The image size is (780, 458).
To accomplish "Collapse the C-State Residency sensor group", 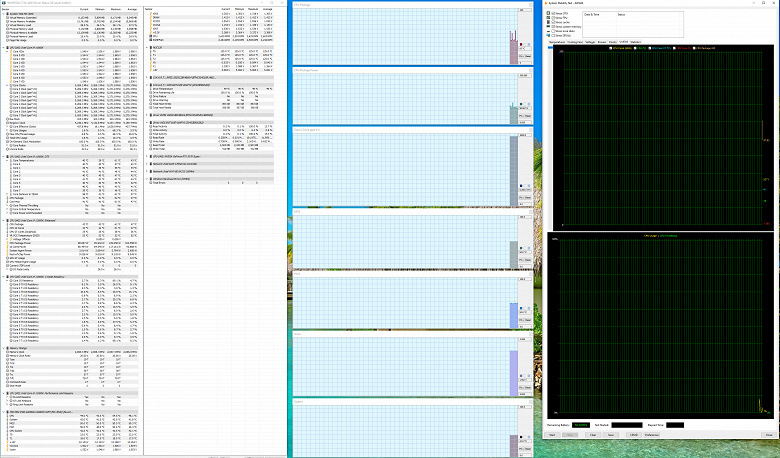I will [x=3, y=276].
